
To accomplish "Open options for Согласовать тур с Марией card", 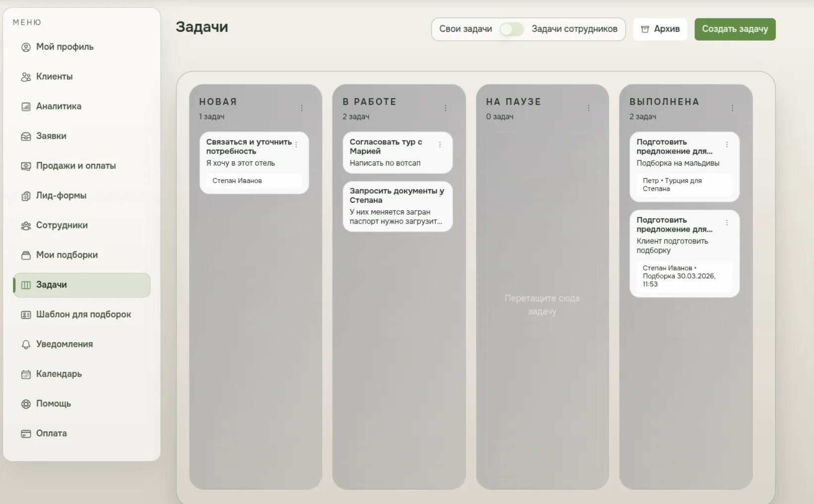I will click(x=440, y=145).
